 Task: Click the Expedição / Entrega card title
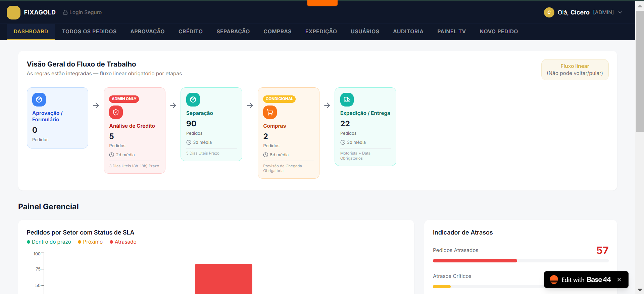tap(365, 113)
